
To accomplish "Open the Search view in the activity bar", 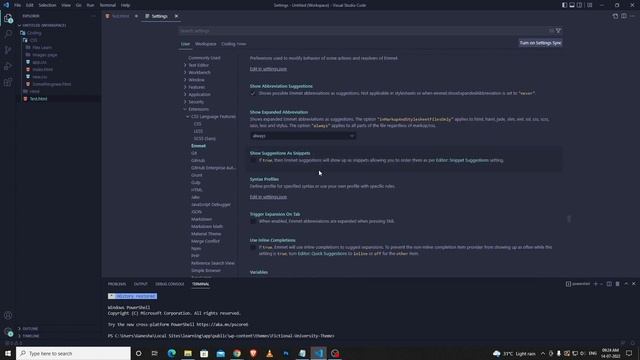I will 8,34.
